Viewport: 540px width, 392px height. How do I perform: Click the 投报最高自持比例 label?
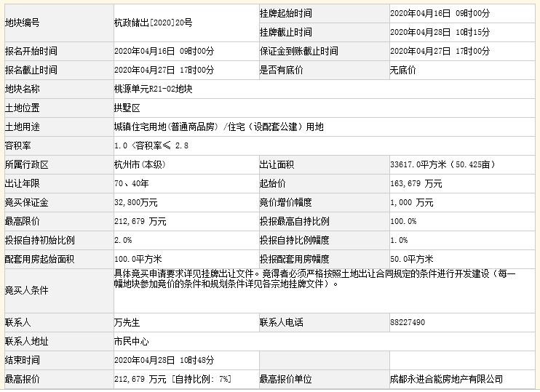tap(295, 221)
